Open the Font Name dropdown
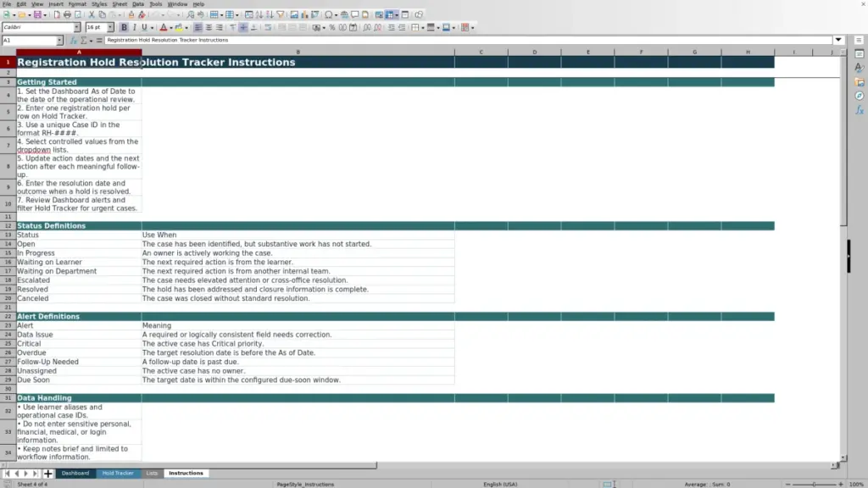868x488 pixels. coord(77,28)
